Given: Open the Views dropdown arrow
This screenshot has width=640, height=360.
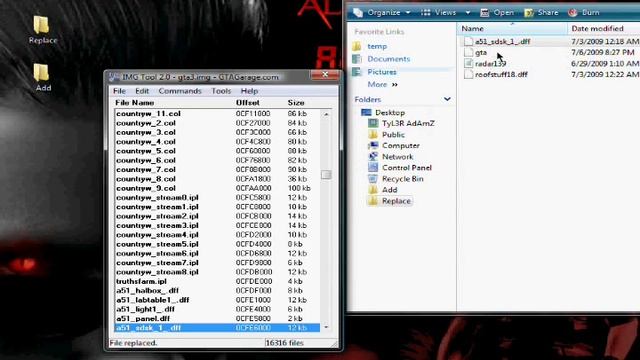Looking at the screenshot, I should [x=468, y=13].
